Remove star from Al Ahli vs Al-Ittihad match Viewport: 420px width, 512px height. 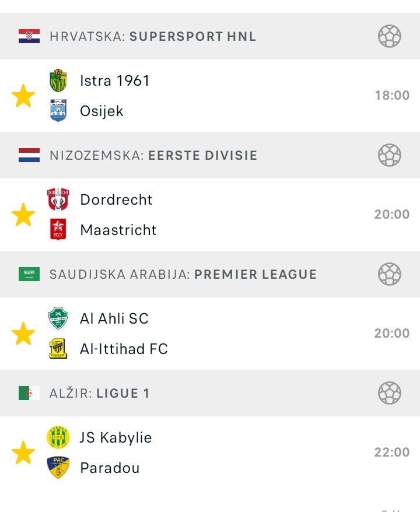point(23,334)
